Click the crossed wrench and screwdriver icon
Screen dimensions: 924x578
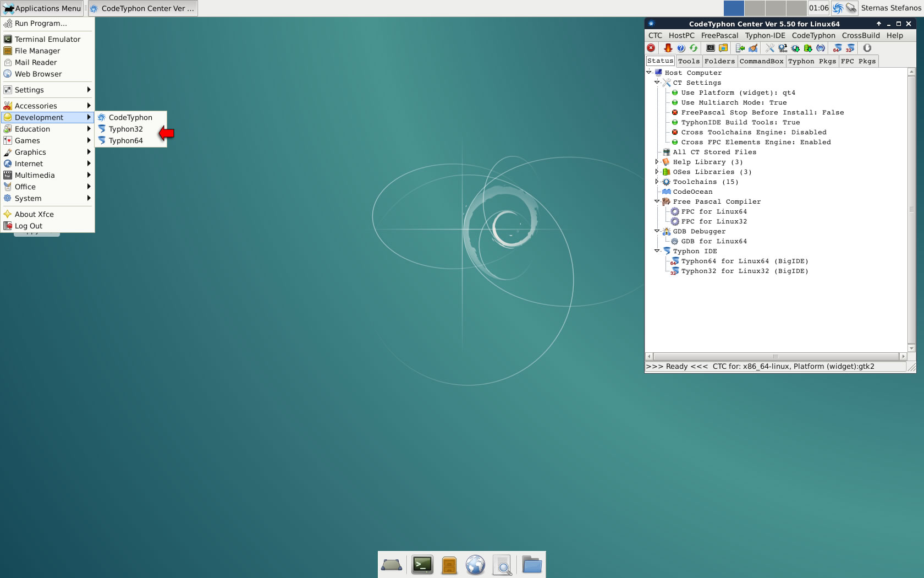(x=770, y=48)
